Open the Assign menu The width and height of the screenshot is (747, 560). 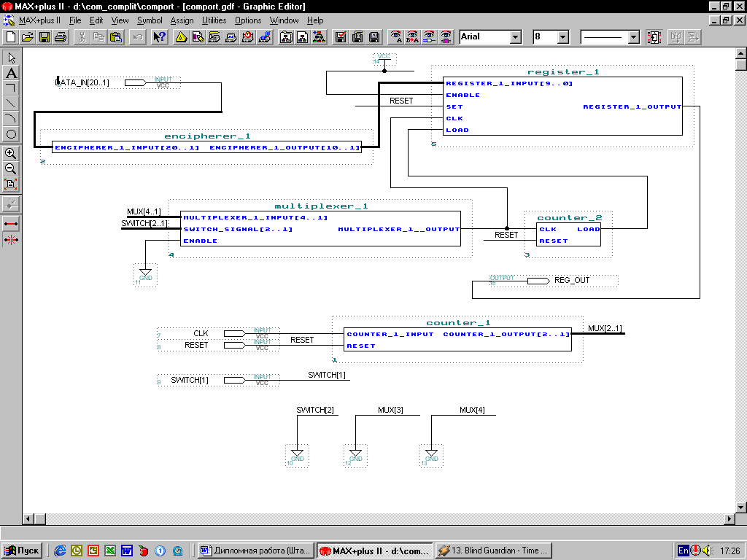point(182,20)
